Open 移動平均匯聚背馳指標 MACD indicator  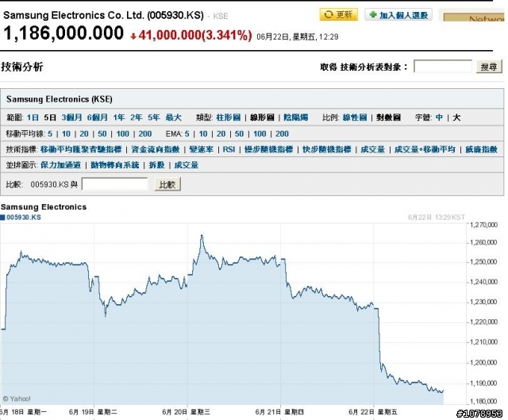(x=81, y=149)
